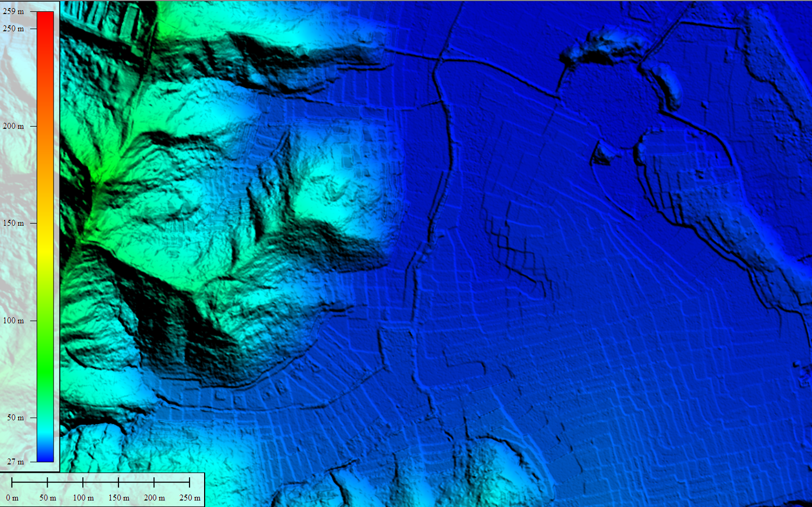Click the 250 m label on the scale bar
The image size is (812, 507).
(x=190, y=498)
